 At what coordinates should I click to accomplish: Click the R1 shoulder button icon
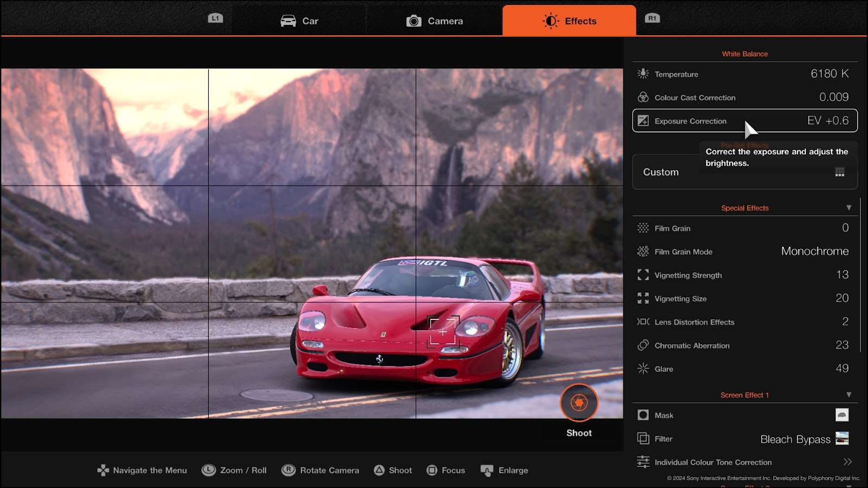click(652, 18)
